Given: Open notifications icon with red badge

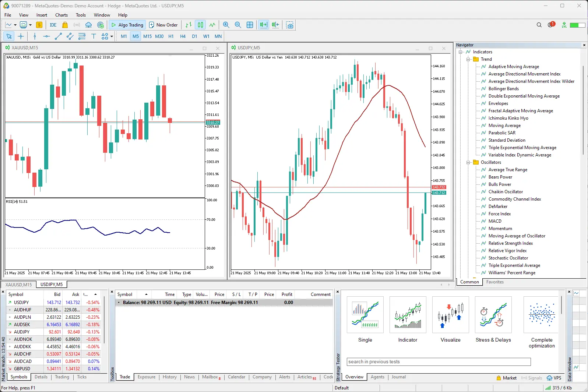Looking at the screenshot, I should pos(551,25).
